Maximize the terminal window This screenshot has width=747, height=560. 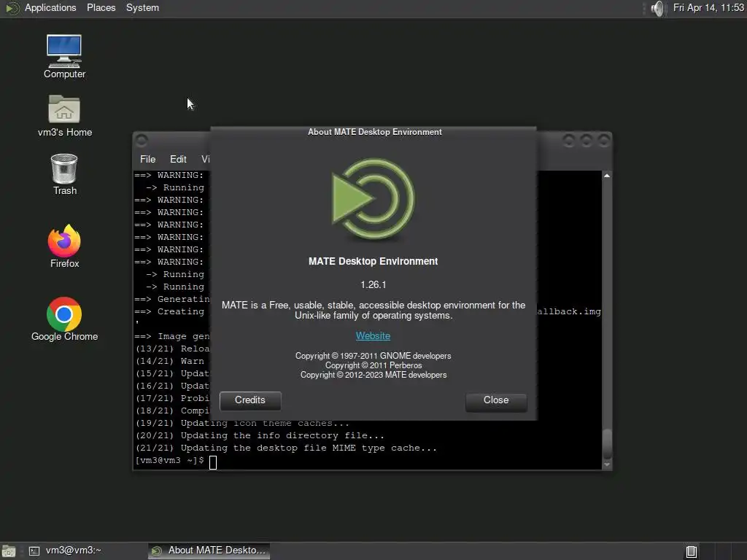586,141
